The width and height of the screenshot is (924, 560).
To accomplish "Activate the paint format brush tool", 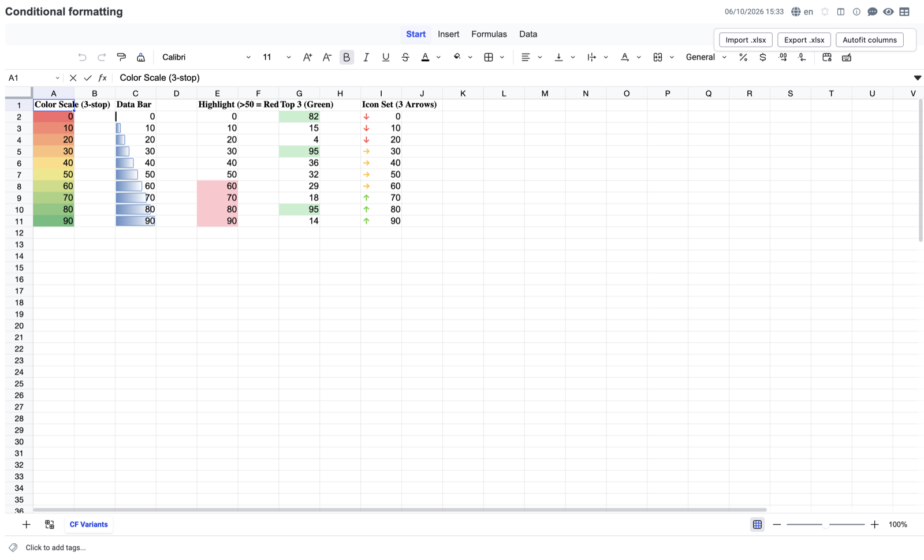I will (121, 57).
